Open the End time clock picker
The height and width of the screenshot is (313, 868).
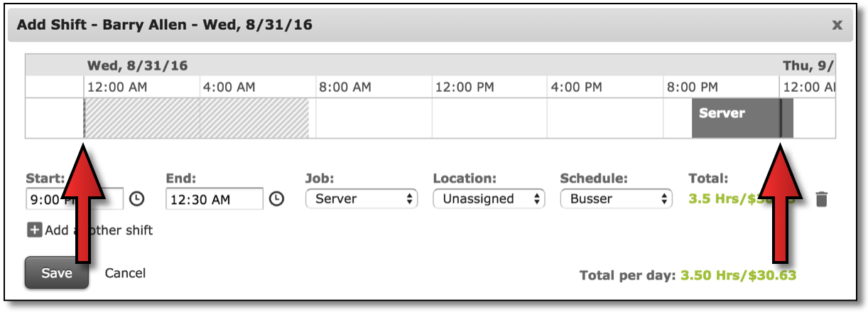click(x=278, y=199)
